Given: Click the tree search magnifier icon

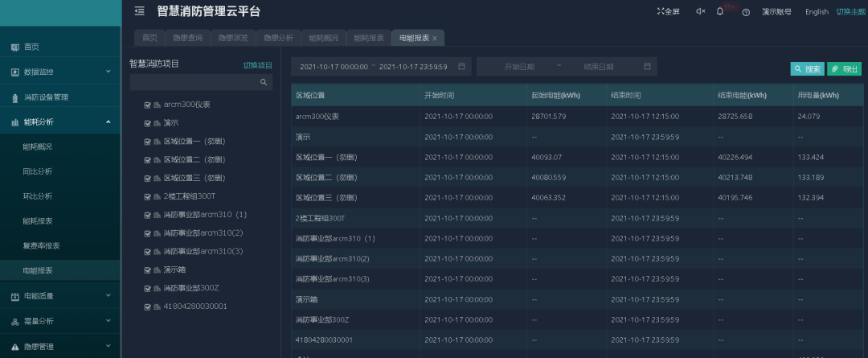Looking at the screenshot, I should [264, 82].
